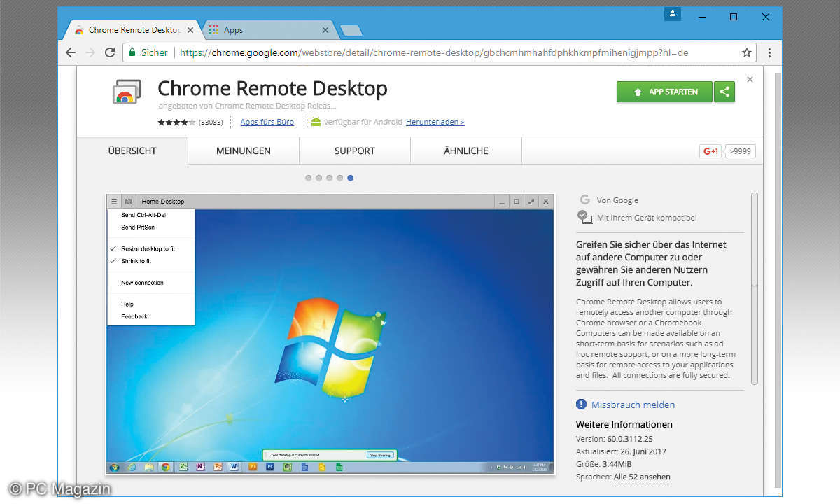Click the G+1 button

[x=710, y=151]
